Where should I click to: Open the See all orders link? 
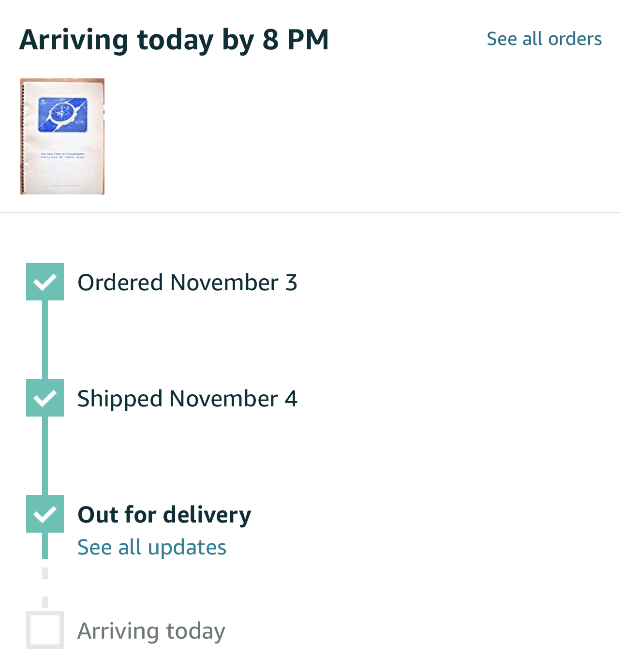(544, 39)
